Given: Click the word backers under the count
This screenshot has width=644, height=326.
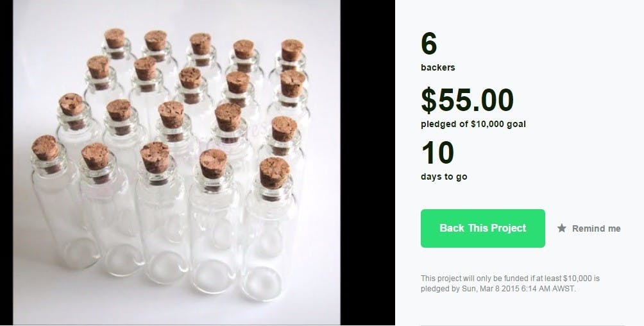Looking at the screenshot, I should [x=438, y=67].
